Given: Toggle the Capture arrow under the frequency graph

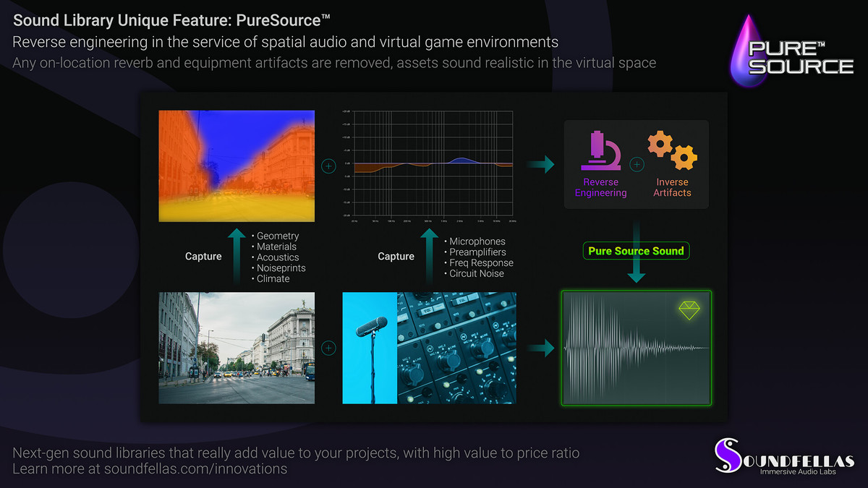Looking at the screenshot, I should tap(430, 257).
